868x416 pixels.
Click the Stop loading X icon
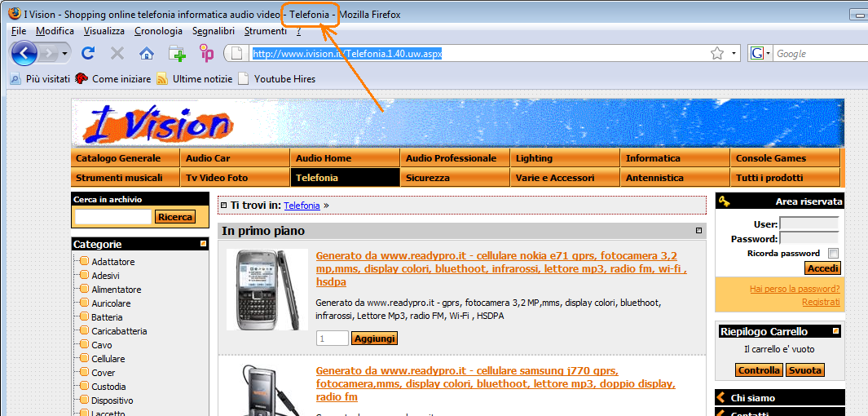click(117, 53)
